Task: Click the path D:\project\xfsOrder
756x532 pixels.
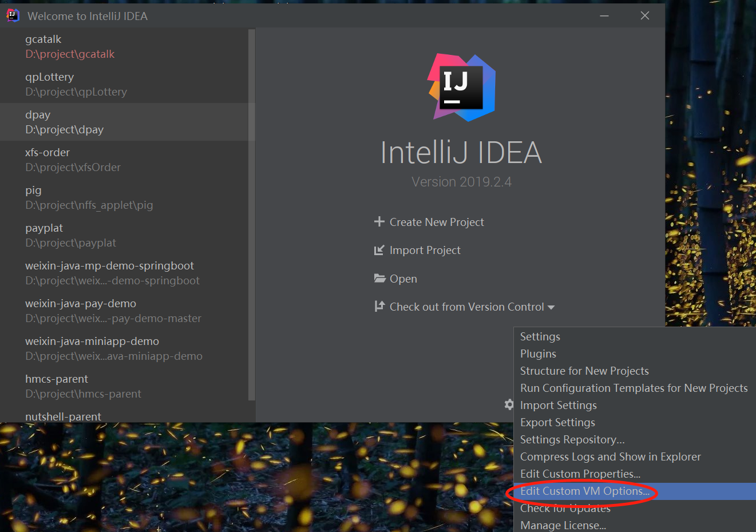Action: tap(73, 168)
